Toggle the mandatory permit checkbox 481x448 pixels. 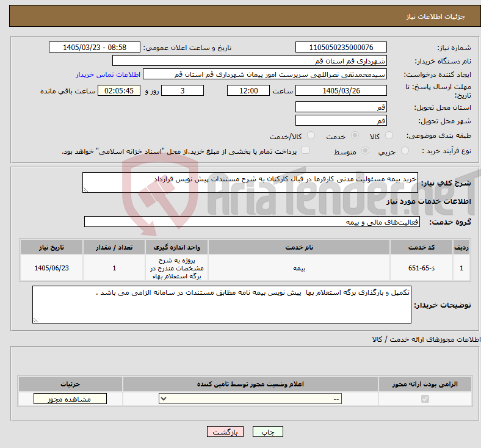pos(425,399)
